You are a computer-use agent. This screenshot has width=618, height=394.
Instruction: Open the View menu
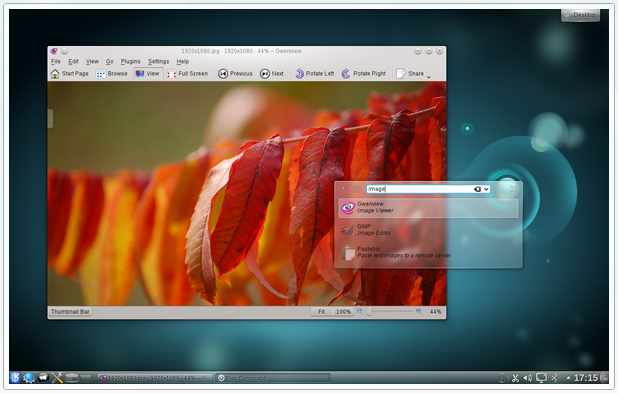[92, 61]
